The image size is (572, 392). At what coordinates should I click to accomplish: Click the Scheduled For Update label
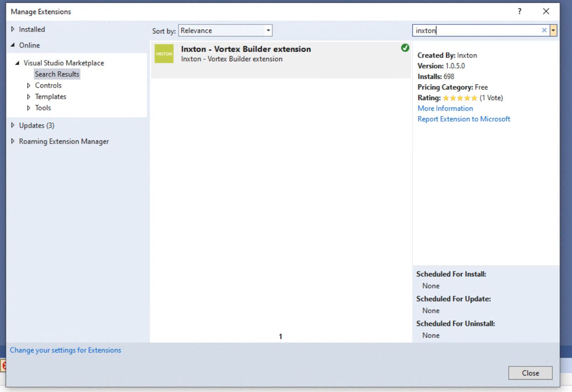click(x=453, y=299)
